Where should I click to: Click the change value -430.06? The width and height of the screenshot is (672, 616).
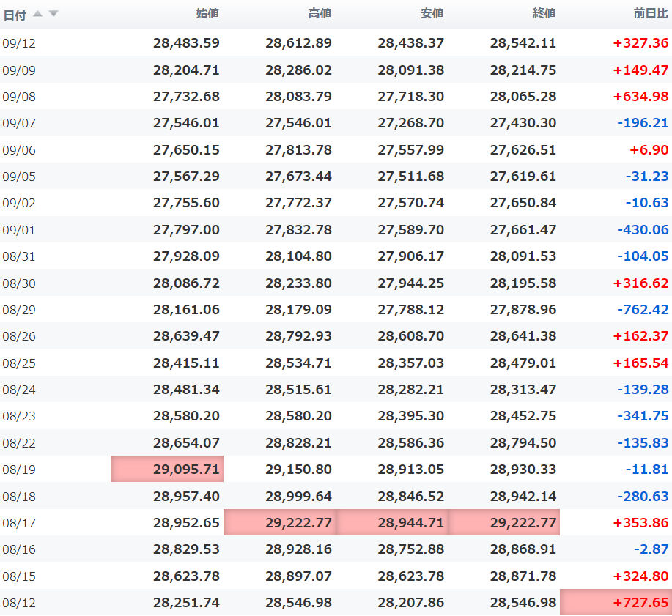pyautogui.click(x=643, y=229)
